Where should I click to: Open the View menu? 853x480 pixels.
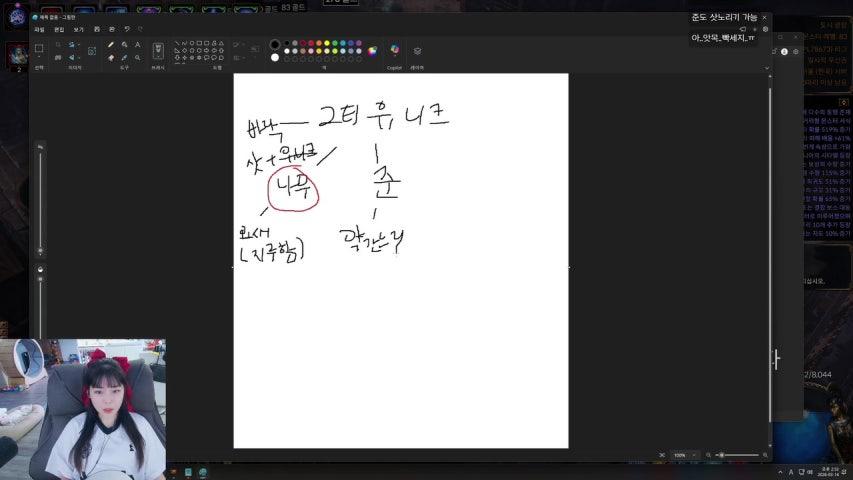79,29
